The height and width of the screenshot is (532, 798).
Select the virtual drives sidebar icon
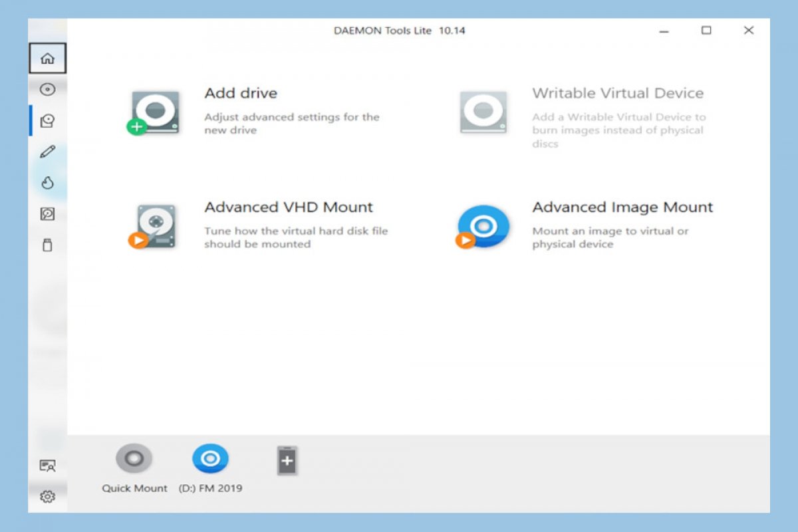[47, 120]
